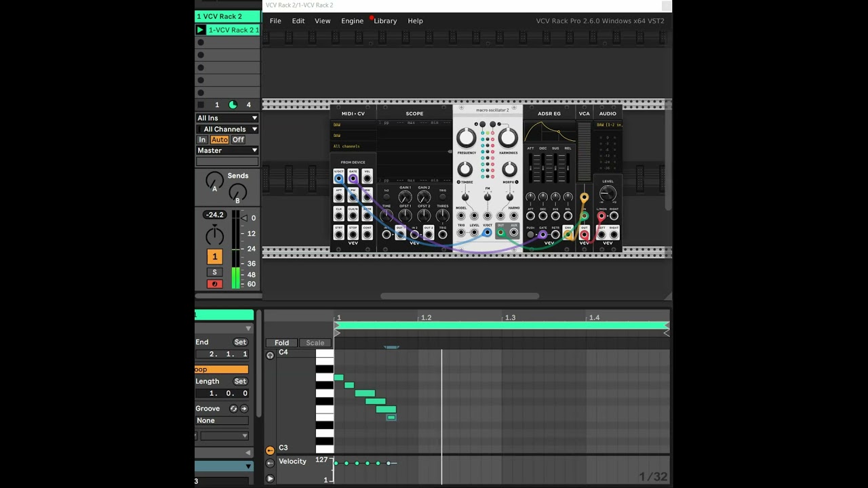The height and width of the screenshot is (488, 868).
Task: Click the STRT jack on MIDI-CV
Action: click(x=339, y=235)
